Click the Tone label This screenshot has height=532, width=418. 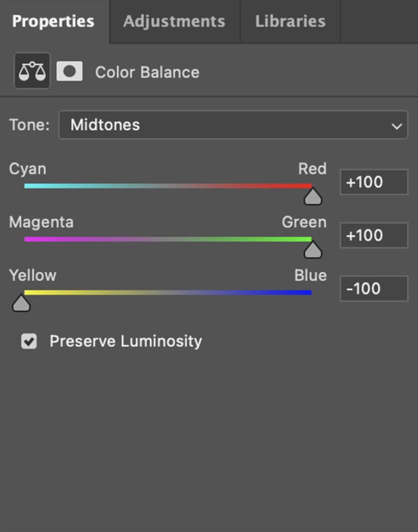click(x=29, y=125)
